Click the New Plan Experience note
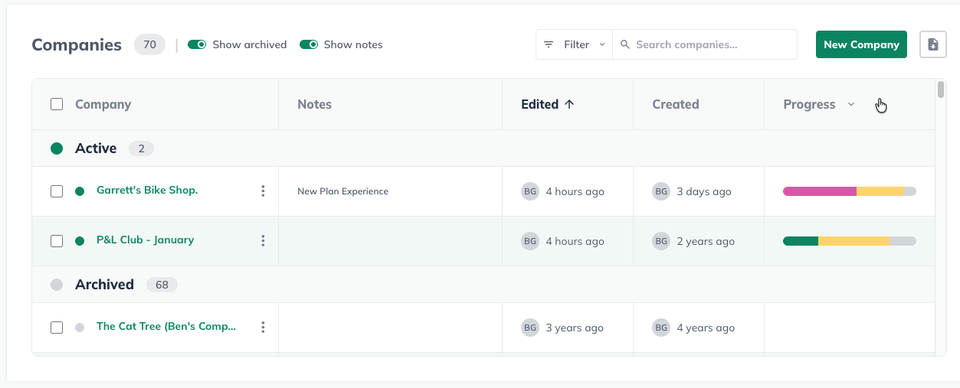The width and height of the screenshot is (960, 388). [x=343, y=192]
